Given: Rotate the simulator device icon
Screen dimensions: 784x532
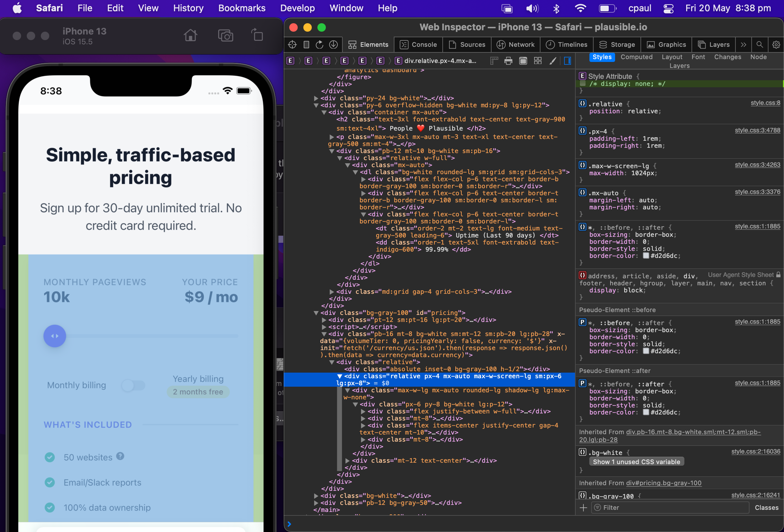Looking at the screenshot, I should [257, 36].
